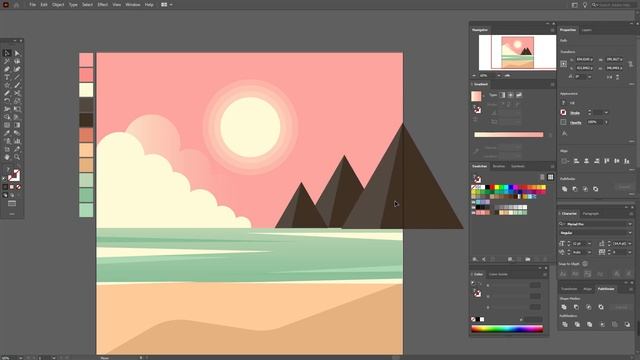The height and width of the screenshot is (360, 640).
Task: Set toolbar paint mode to Color
Action: [x=5, y=187]
